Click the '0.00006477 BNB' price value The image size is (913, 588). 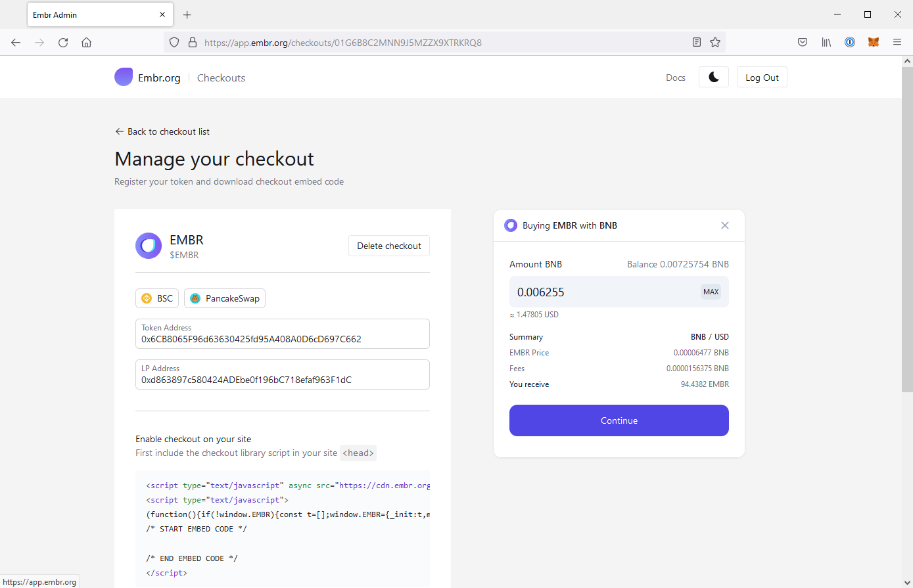(x=701, y=353)
